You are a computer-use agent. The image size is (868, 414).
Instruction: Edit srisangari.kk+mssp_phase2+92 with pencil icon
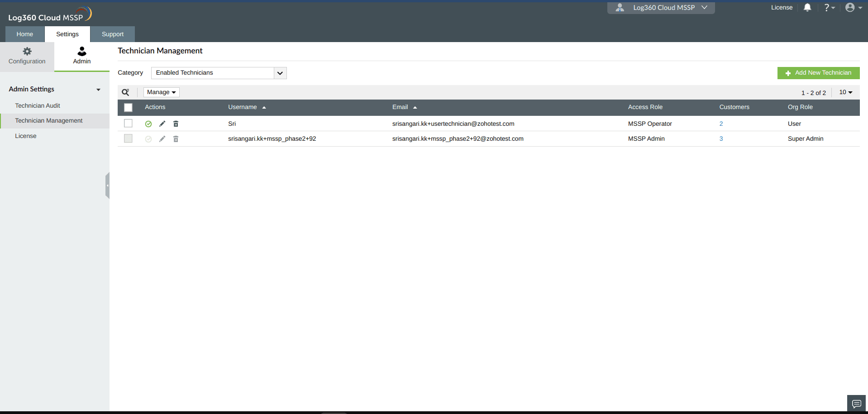pyautogui.click(x=162, y=139)
